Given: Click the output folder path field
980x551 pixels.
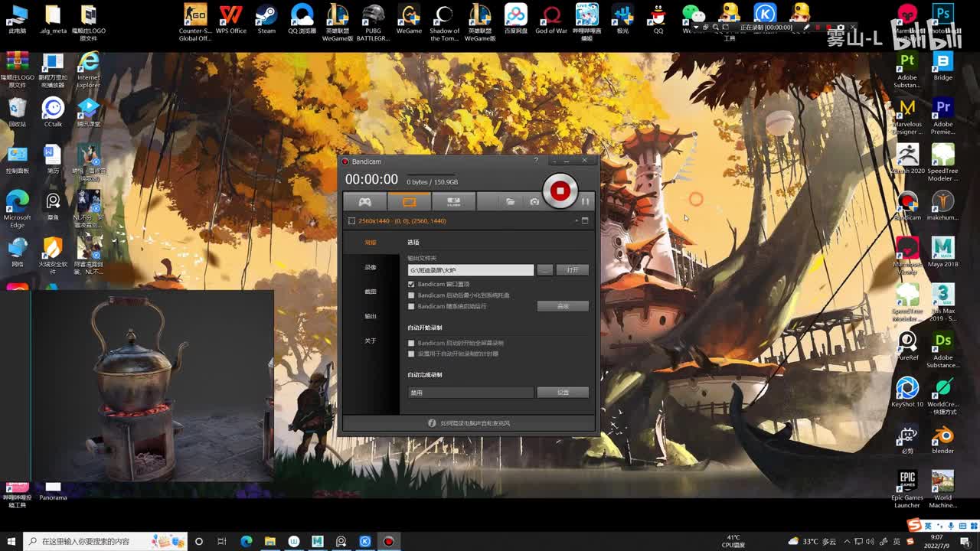Looking at the screenshot, I should click(x=470, y=270).
